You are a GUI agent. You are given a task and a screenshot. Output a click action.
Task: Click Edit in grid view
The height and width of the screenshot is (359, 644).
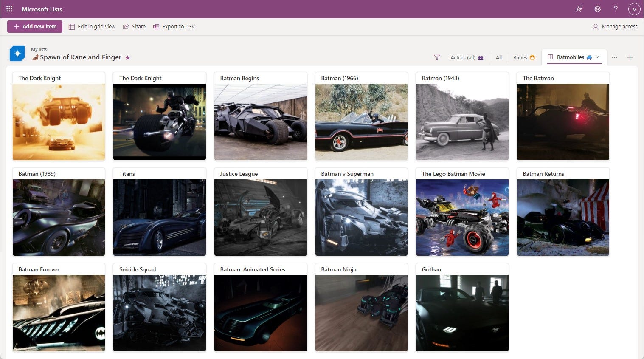click(x=92, y=26)
